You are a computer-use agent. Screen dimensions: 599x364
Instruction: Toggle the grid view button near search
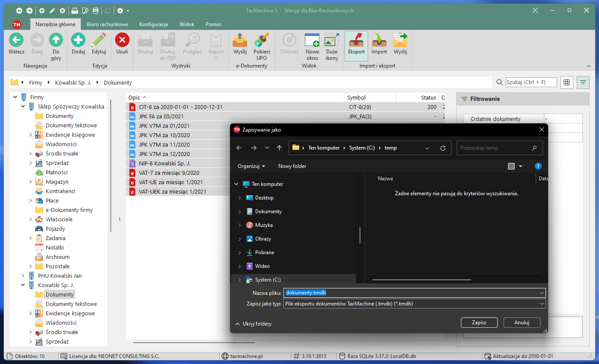(567, 82)
